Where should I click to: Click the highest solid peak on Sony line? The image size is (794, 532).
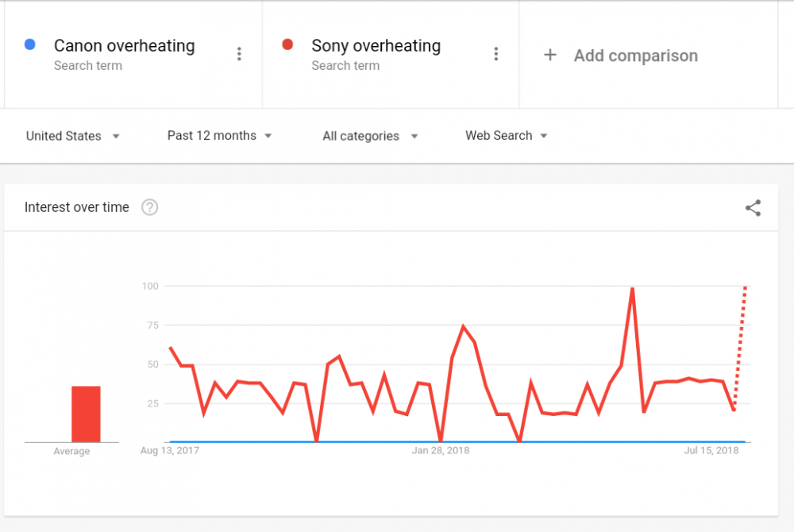pyautogui.click(x=632, y=289)
